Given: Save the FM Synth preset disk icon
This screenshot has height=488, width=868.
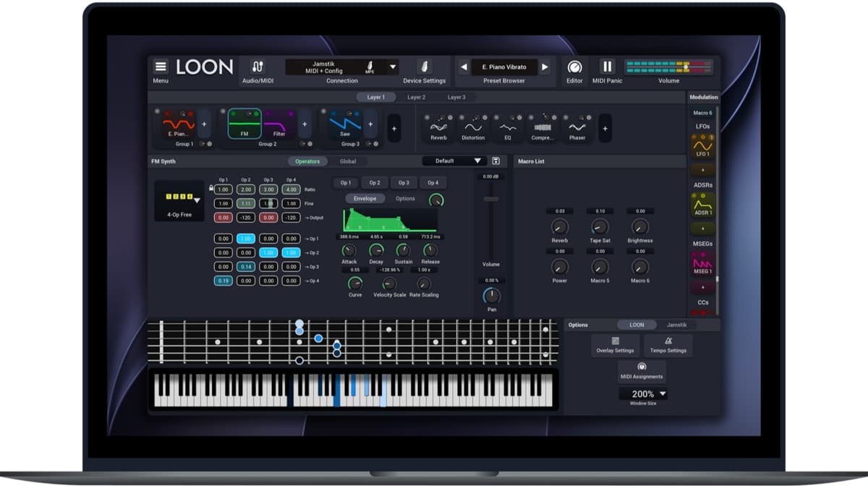Looking at the screenshot, I should coord(496,160).
